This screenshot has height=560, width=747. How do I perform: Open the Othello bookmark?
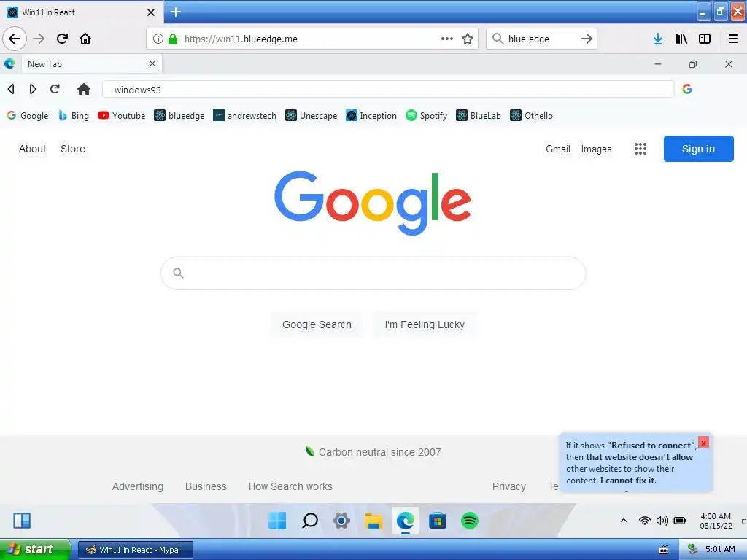point(531,116)
